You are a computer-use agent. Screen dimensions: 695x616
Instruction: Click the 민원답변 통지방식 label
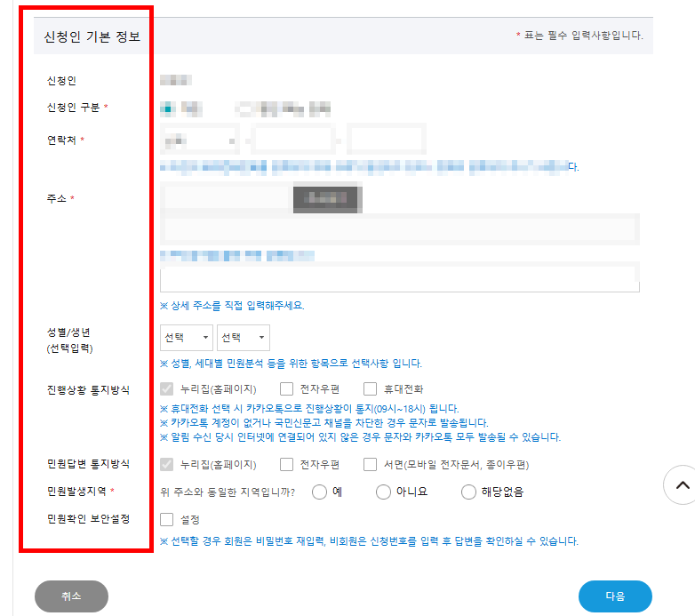click(x=88, y=464)
